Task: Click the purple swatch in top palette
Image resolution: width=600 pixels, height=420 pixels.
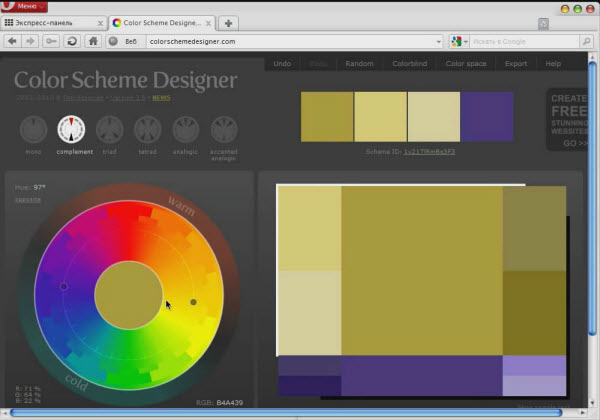Action: [487, 116]
